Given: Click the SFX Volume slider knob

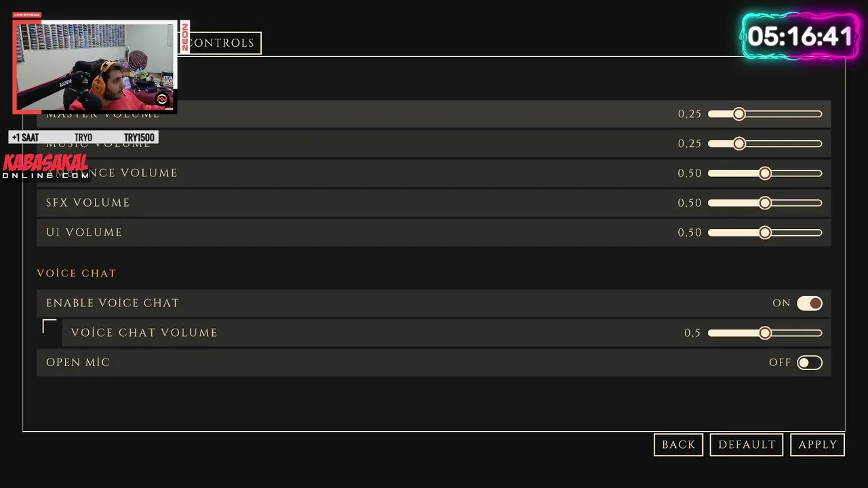Looking at the screenshot, I should [765, 203].
